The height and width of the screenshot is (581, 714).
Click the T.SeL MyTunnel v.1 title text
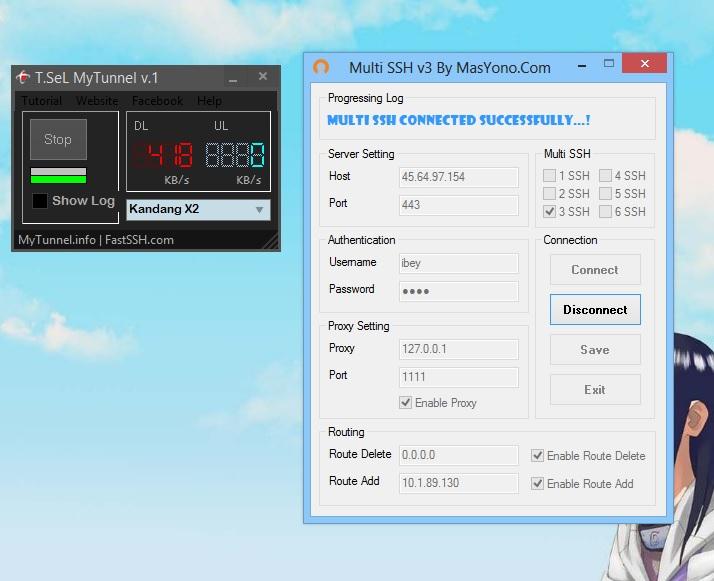(97, 78)
